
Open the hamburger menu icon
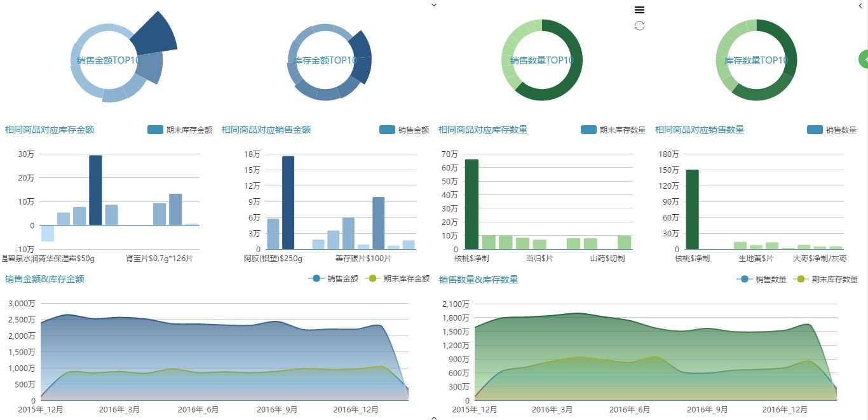click(639, 10)
